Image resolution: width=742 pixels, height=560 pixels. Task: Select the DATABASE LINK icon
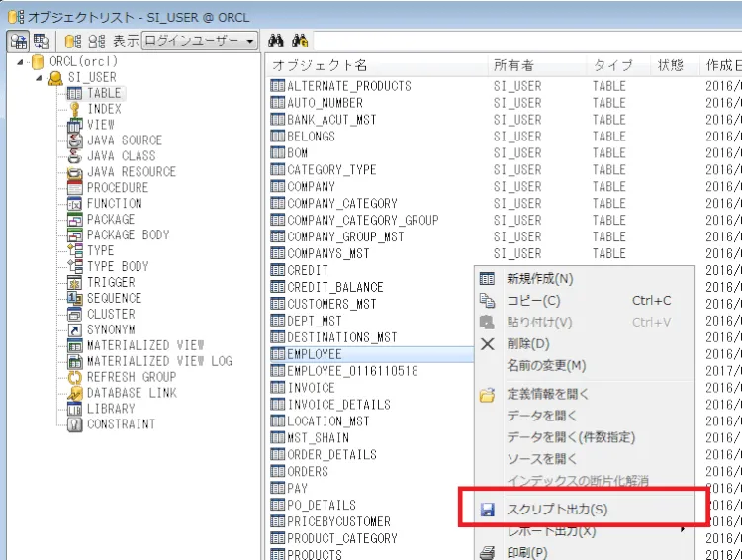(74, 393)
